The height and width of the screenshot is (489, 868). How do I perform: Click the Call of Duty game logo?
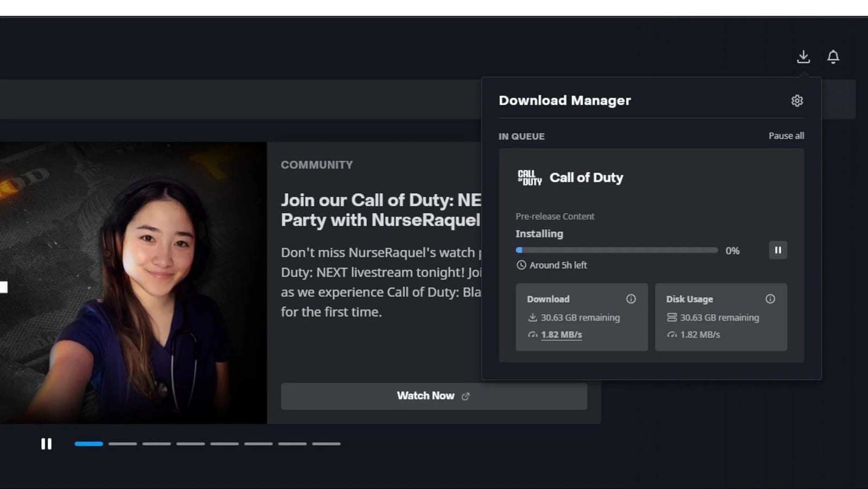[529, 177]
